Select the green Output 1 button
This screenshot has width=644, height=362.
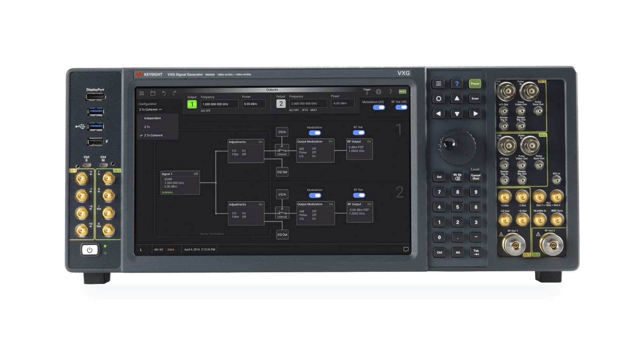click(192, 104)
